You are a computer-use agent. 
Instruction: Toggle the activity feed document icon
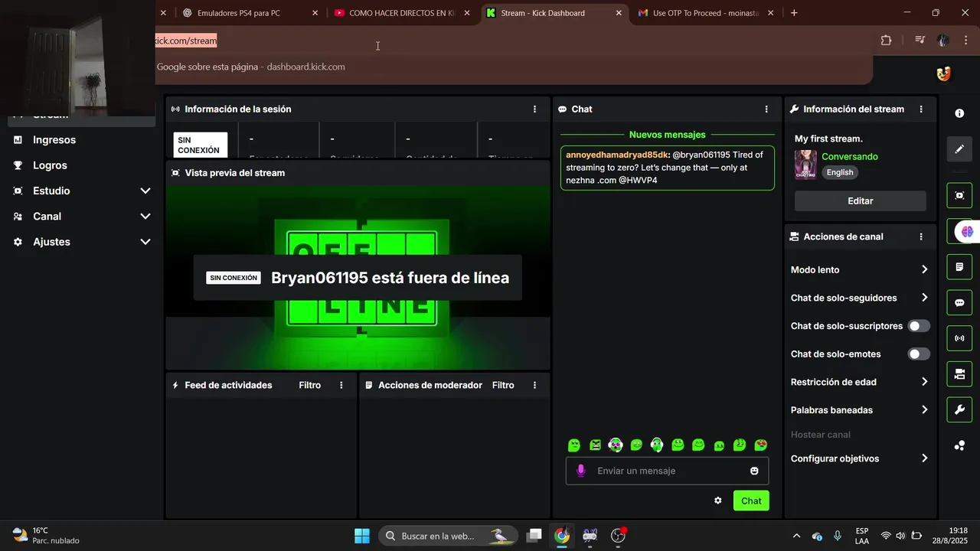pyautogui.click(x=959, y=267)
